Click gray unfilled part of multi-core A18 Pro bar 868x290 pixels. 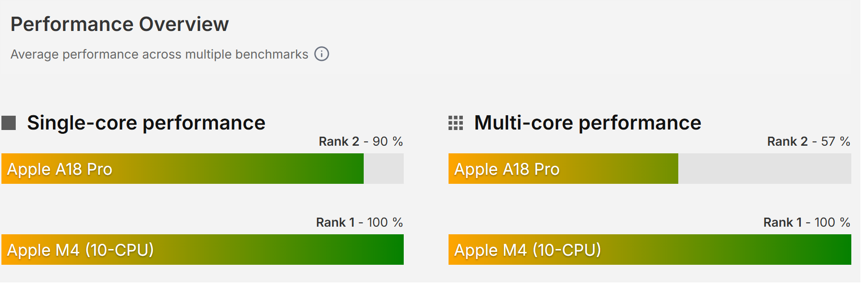(x=765, y=169)
